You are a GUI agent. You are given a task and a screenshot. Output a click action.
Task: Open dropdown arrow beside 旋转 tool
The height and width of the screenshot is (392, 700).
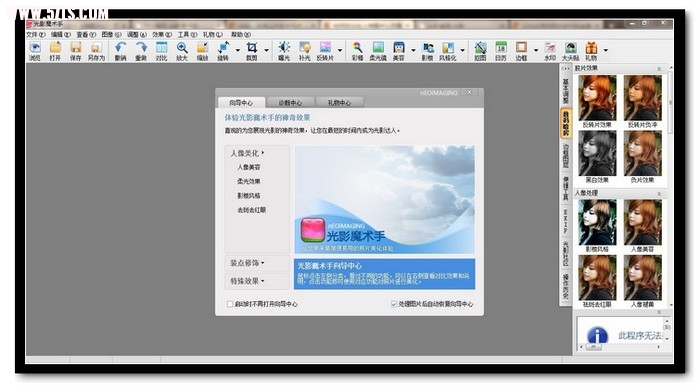(x=238, y=50)
